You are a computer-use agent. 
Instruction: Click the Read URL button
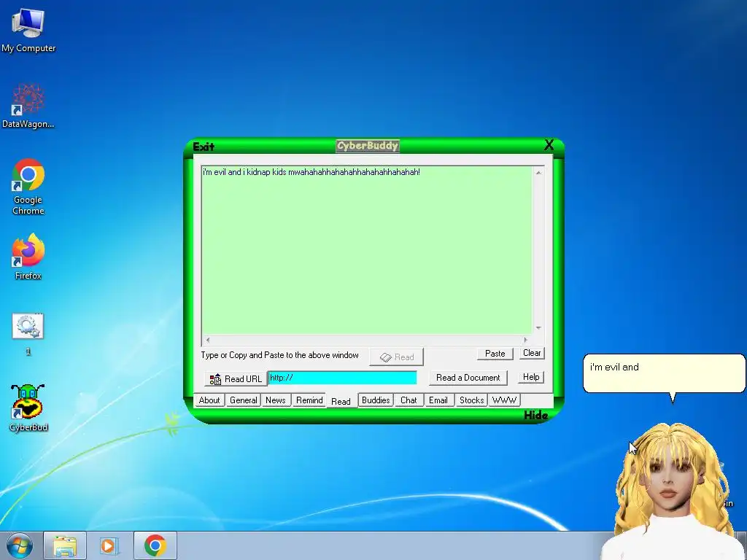click(236, 379)
